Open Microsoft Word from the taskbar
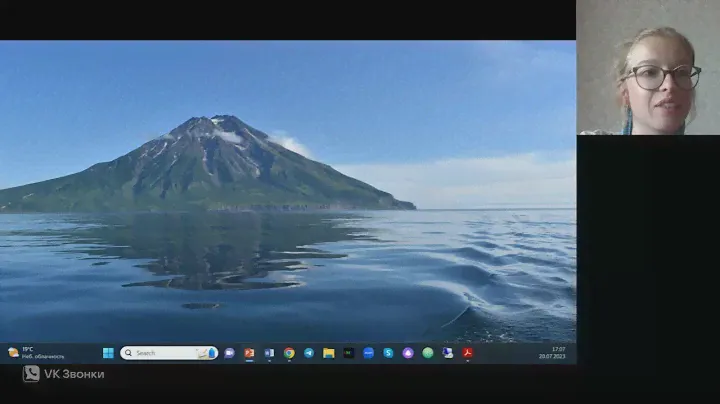Viewport: 720px width, 404px height. (x=269, y=353)
